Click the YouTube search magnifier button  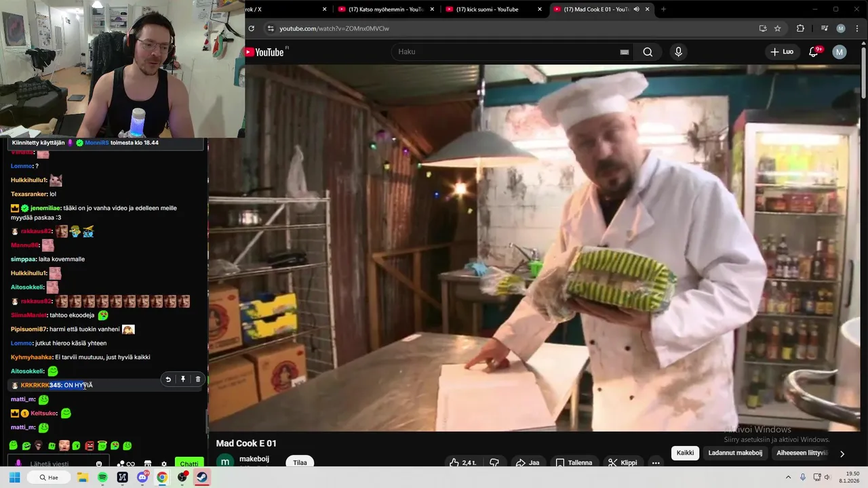(x=648, y=52)
